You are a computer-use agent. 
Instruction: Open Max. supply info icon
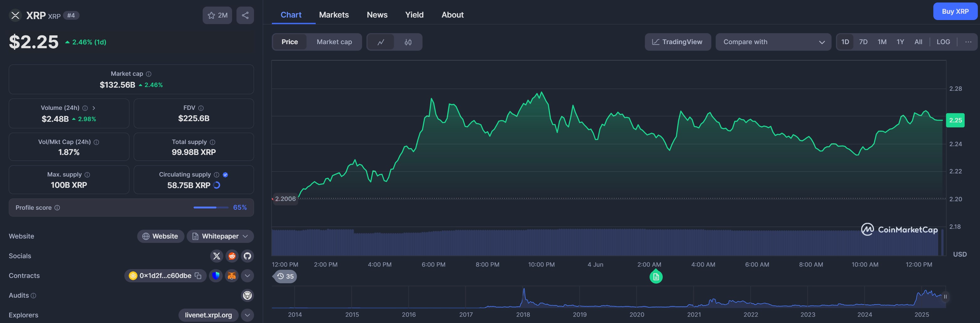(87, 175)
